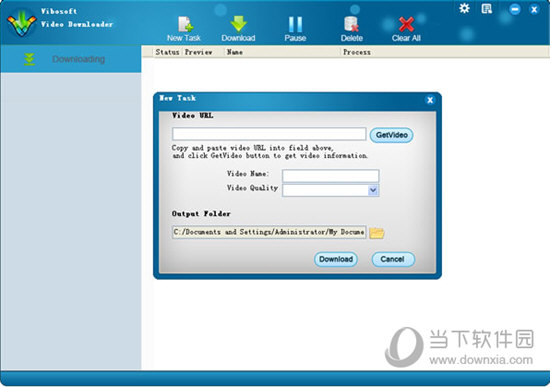Focus the Video URL input field
The width and height of the screenshot is (550, 387).
(x=269, y=134)
